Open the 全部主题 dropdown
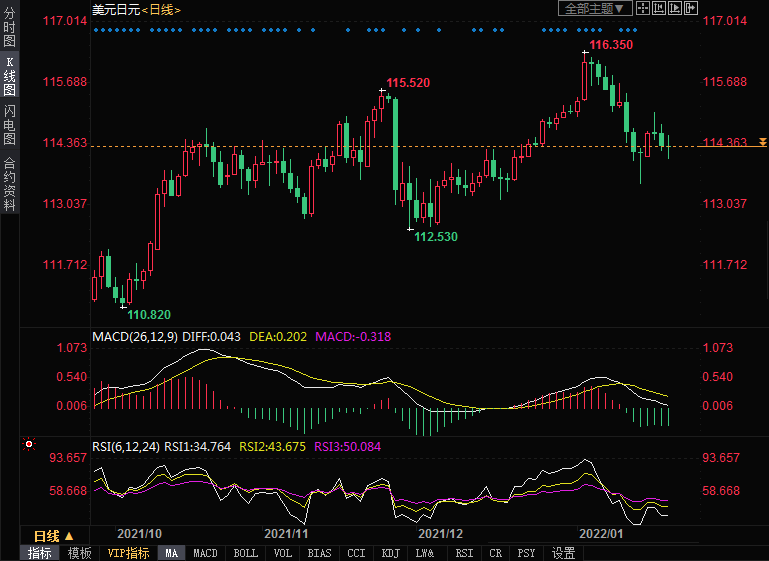 (x=594, y=8)
